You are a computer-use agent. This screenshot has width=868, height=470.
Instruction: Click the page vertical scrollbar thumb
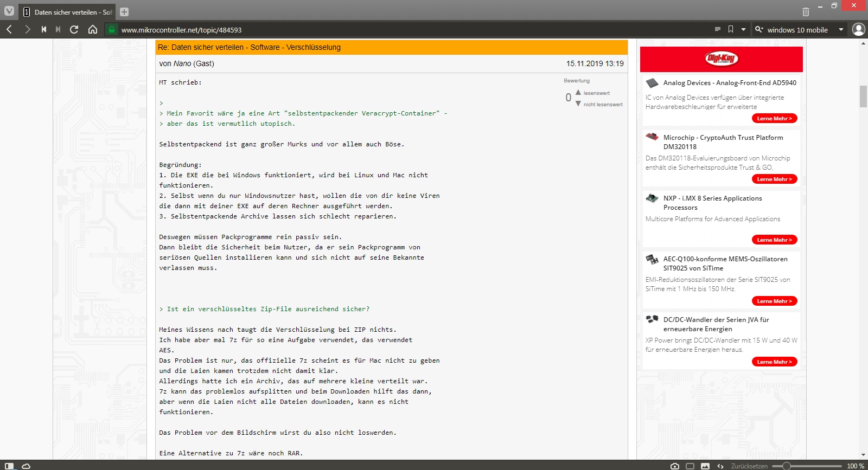click(863, 96)
